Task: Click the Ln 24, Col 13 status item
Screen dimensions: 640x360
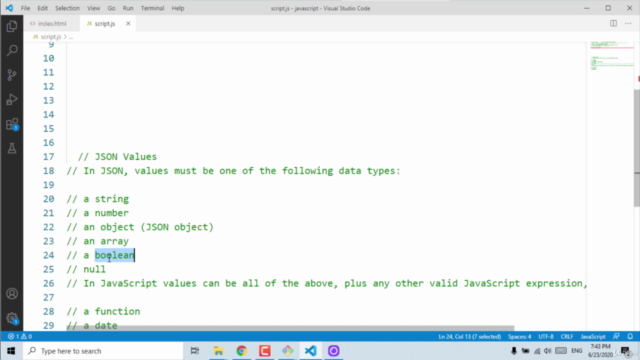Action: click(x=469, y=337)
